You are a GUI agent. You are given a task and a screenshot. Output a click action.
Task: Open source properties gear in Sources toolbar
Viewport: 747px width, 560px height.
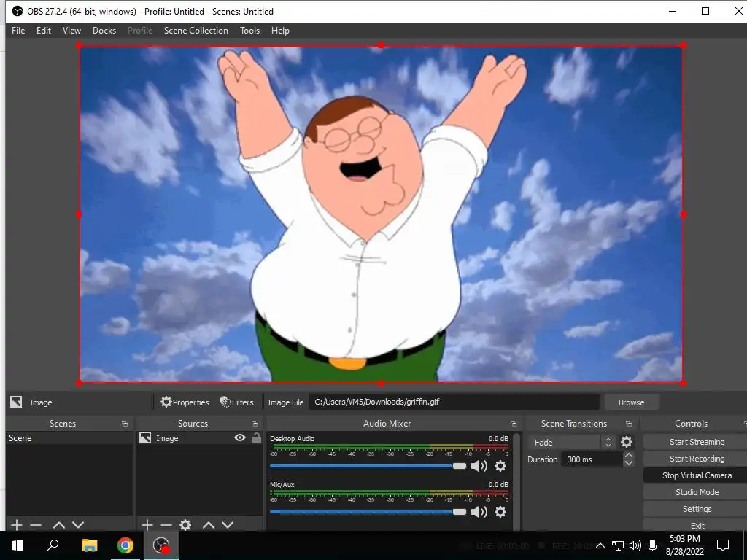[185, 525]
